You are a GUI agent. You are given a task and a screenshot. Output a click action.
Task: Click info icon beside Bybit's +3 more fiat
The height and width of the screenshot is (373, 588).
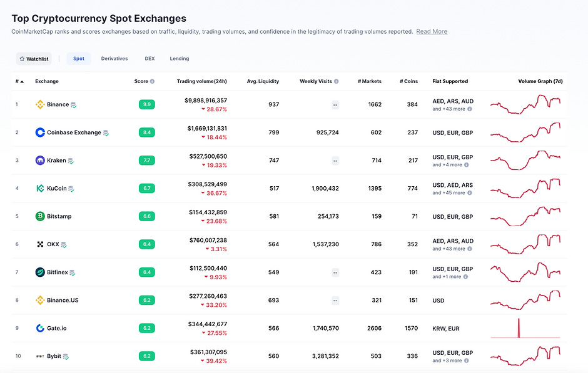(467, 361)
